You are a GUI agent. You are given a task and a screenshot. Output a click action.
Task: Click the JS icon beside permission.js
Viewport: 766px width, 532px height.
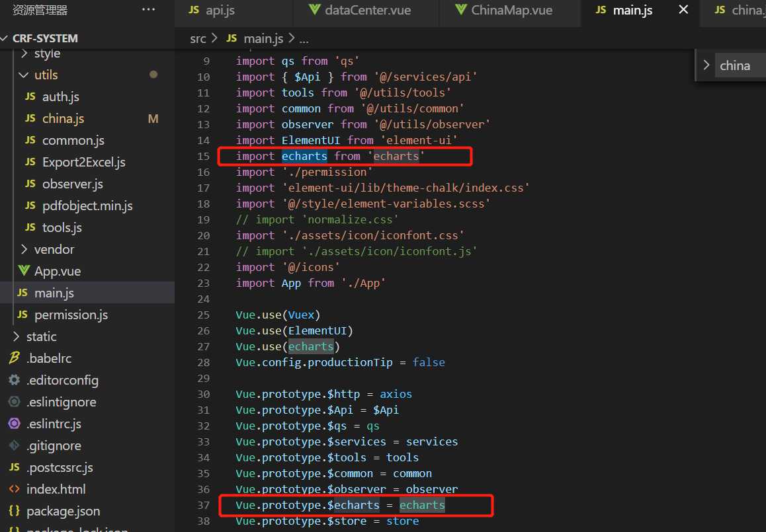coord(22,315)
